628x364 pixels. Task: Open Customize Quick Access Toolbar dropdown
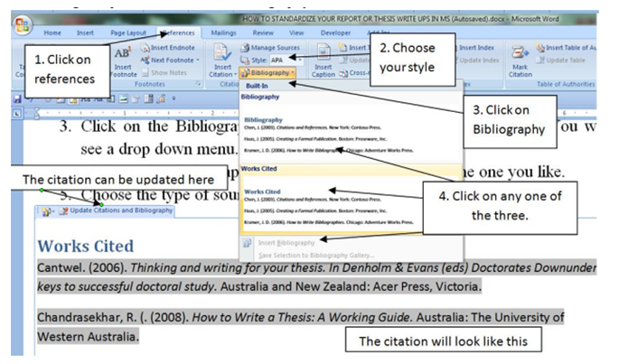173,98
